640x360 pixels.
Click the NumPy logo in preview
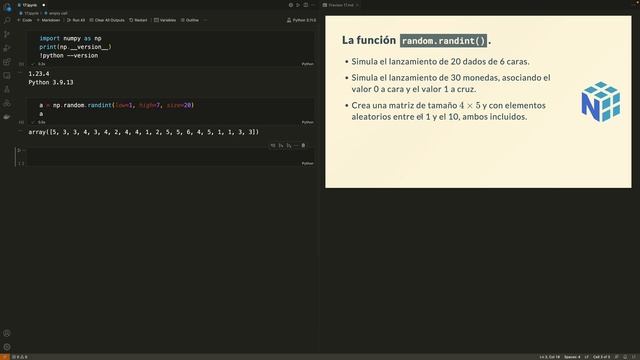[601, 102]
